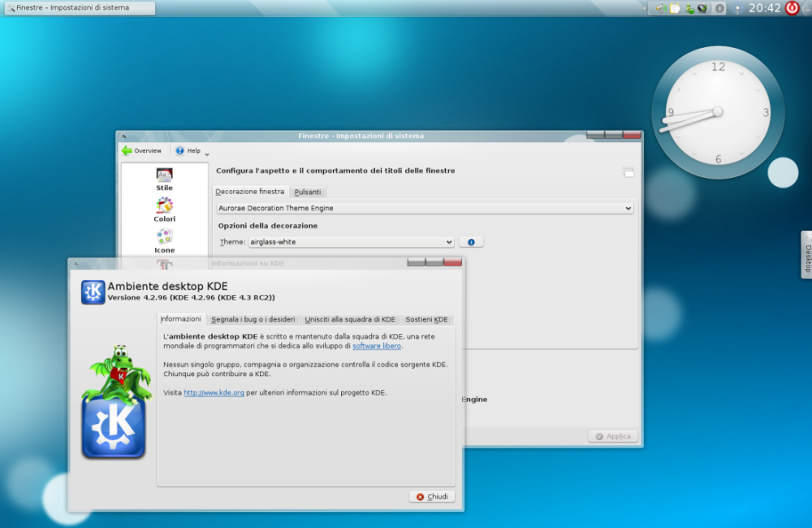Expand the toolbar overflow chevron beside Help
The image size is (812, 528).
[x=206, y=154]
